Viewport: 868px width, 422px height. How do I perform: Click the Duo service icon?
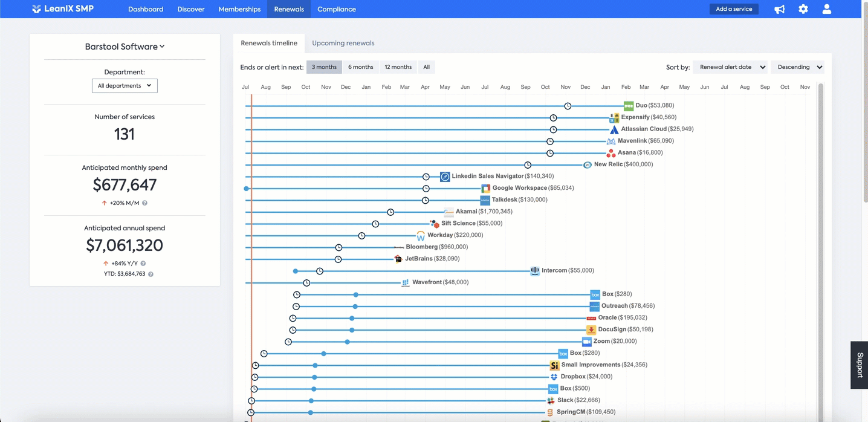629,106
